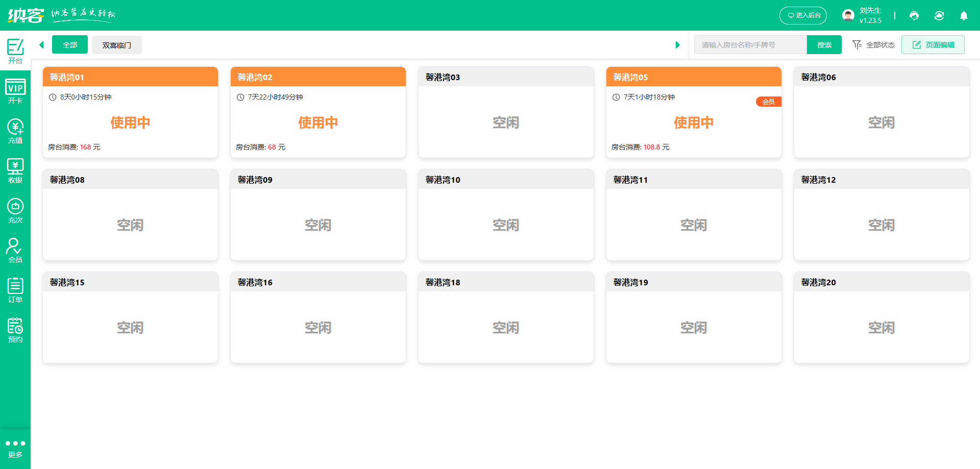
Task: Click the left pagination arrow
Action: pyautogui.click(x=41, y=45)
